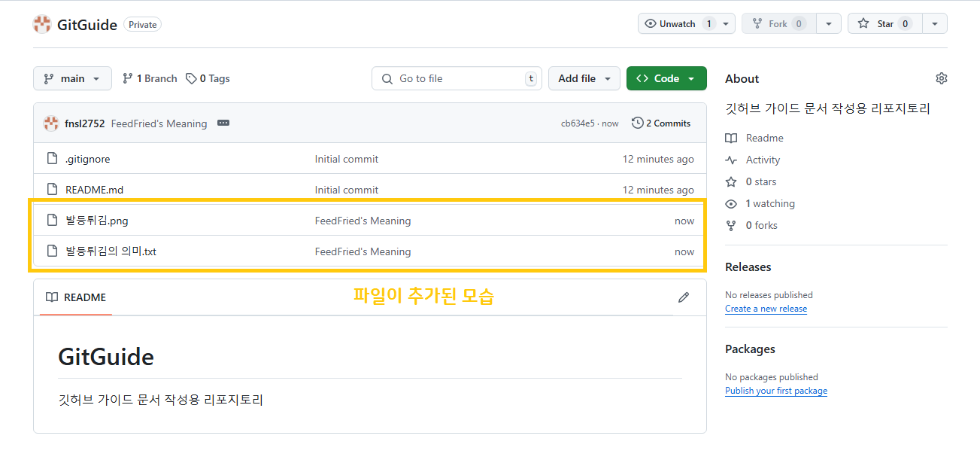The image size is (980, 466).
Task: Select the README tab
Action: 76,297
